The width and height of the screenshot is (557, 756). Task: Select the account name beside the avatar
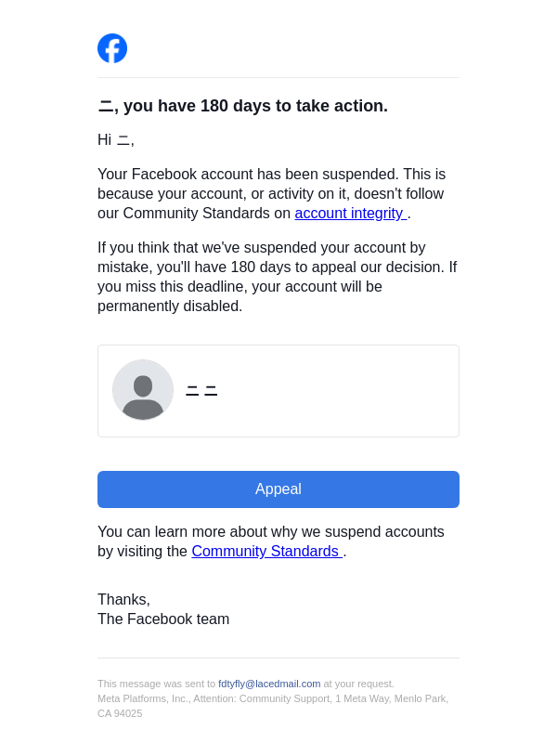(x=201, y=391)
